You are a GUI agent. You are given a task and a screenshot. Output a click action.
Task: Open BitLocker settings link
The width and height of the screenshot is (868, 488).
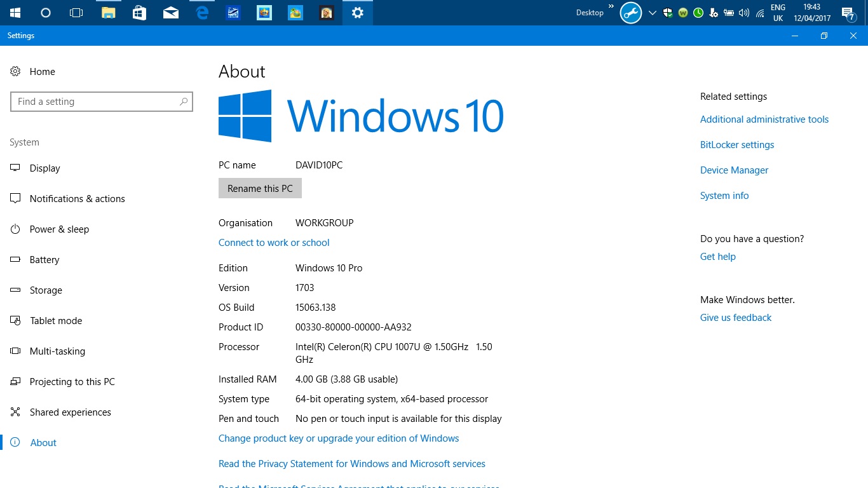737,145
